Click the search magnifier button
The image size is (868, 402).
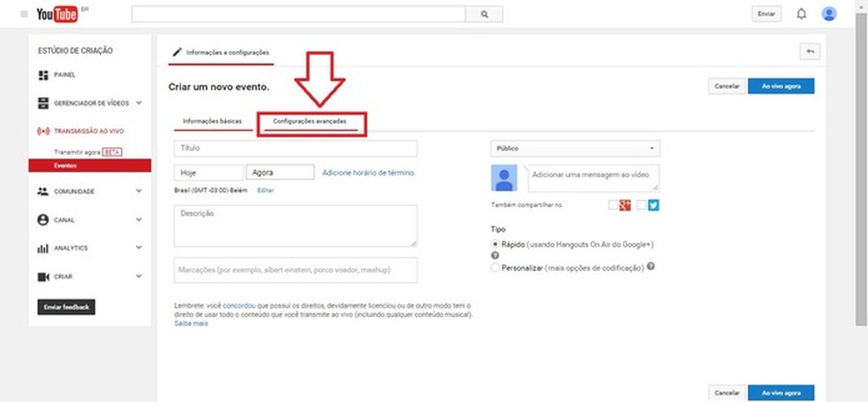pos(484,14)
